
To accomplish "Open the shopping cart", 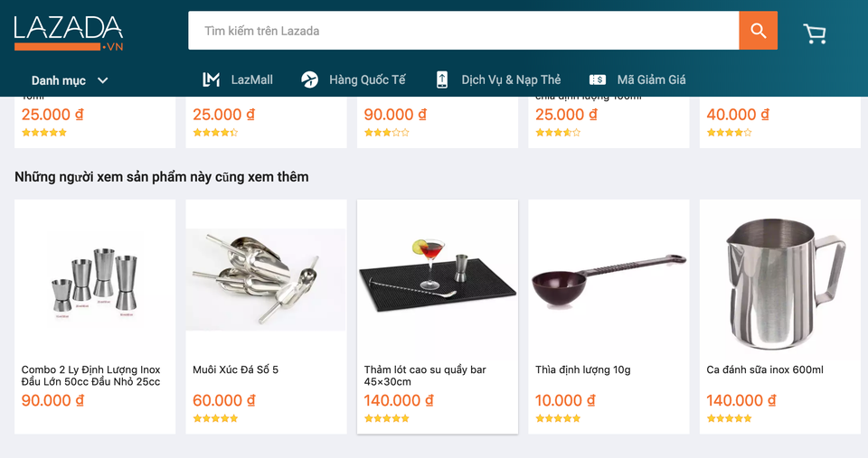I will [x=815, y=33].
